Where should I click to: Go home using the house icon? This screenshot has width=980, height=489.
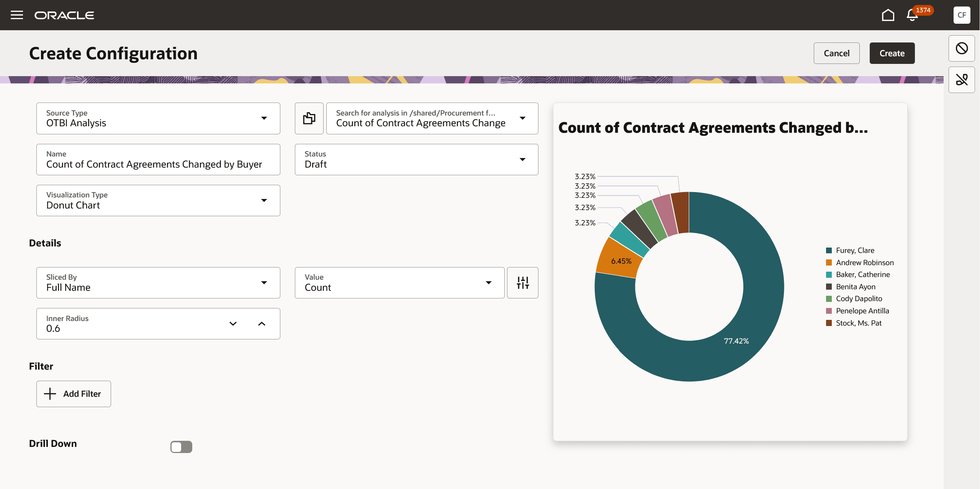pyautogui.click(x=888, y=15)
